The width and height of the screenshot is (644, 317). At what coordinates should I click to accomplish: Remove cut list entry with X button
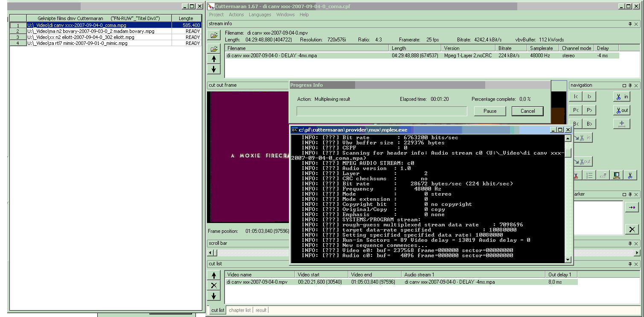click(214, 286)
